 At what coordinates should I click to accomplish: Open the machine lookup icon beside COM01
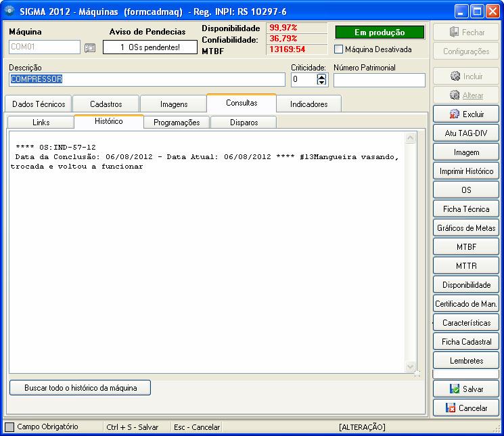[x=90, y=48]
